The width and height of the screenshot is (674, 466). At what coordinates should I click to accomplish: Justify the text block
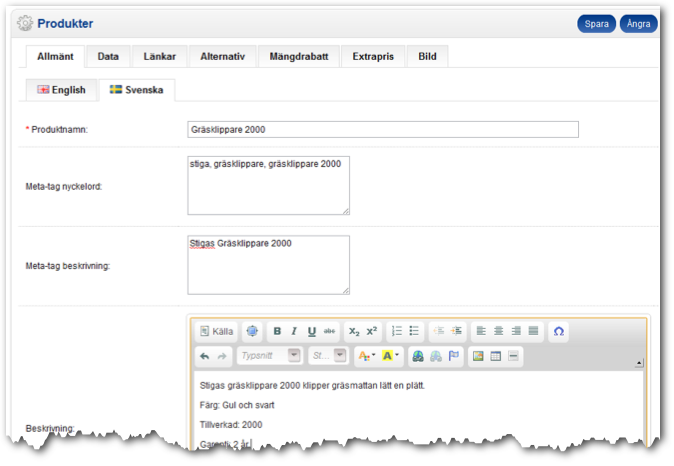(533, 331)
